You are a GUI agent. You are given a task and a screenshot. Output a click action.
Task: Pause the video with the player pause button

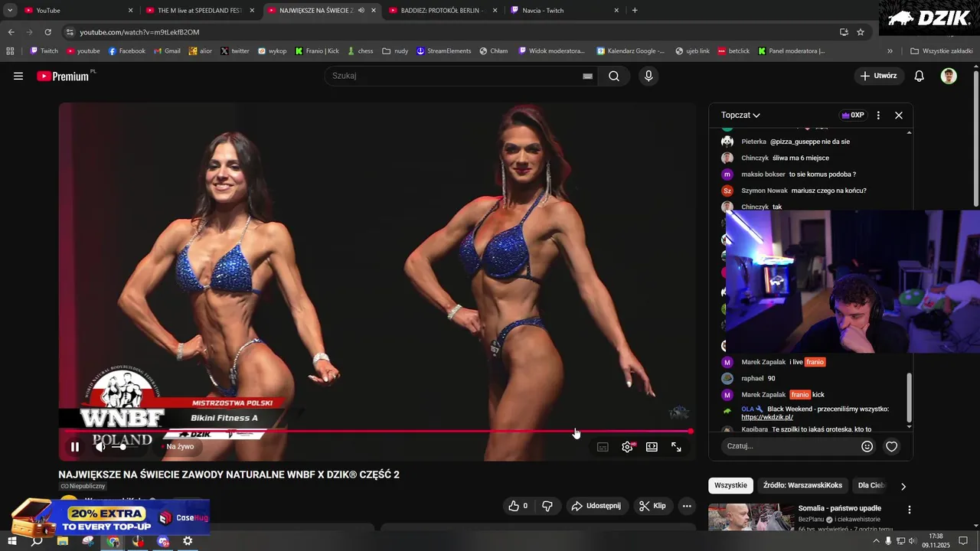[x=75, y=447]
